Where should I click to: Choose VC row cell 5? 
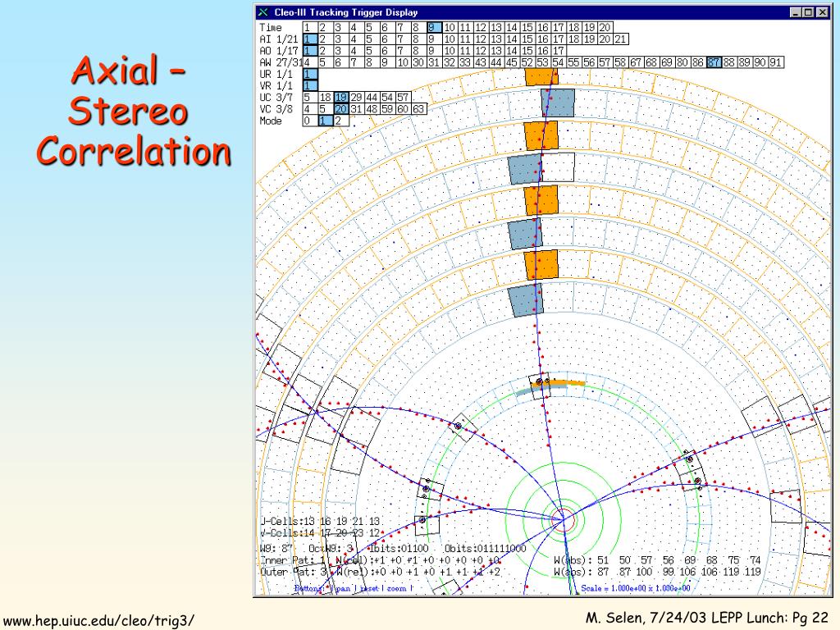pyautogui.click(x=325, y=109)
